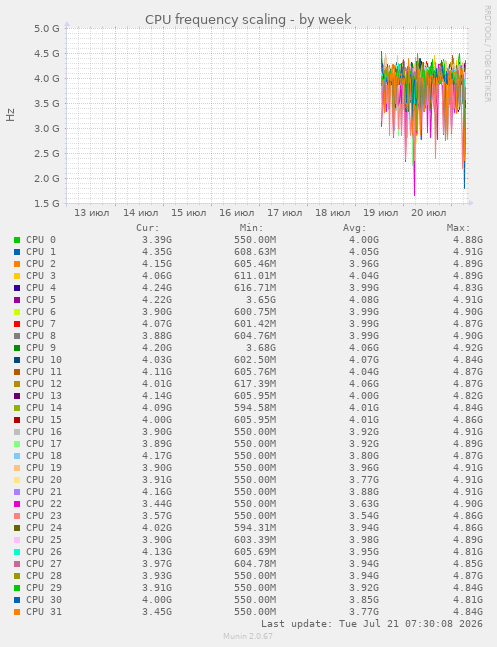
Task: Click the green CPU 0 legend swatch
Action: (x=17, y=240)
